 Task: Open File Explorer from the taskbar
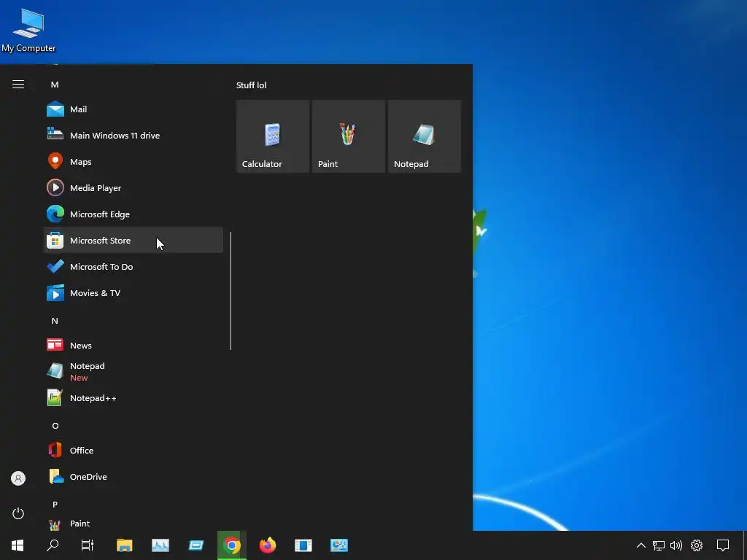coord(124,545)
